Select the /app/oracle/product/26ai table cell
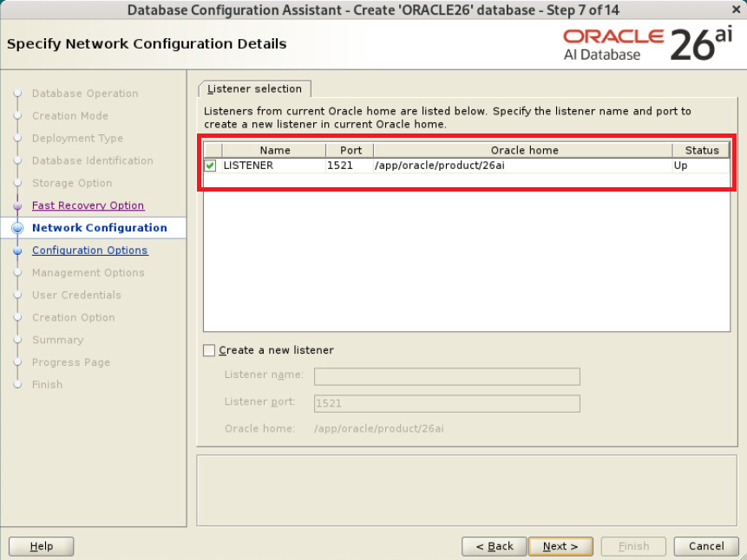This screenshot has height=560, width=747. tap(523, 166)
